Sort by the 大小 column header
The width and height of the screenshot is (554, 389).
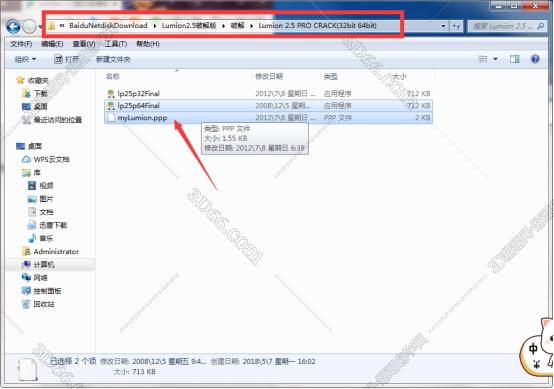coord(400,76)
